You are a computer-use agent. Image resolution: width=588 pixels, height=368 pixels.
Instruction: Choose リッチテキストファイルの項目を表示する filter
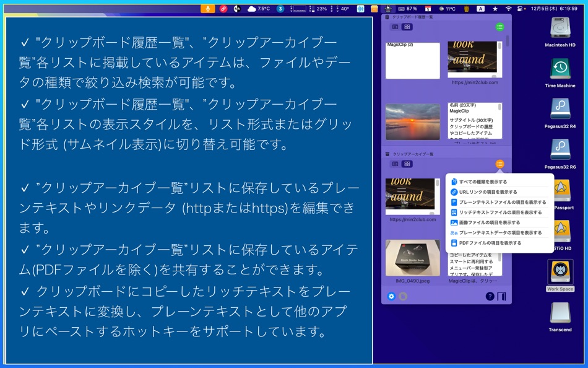499,212
